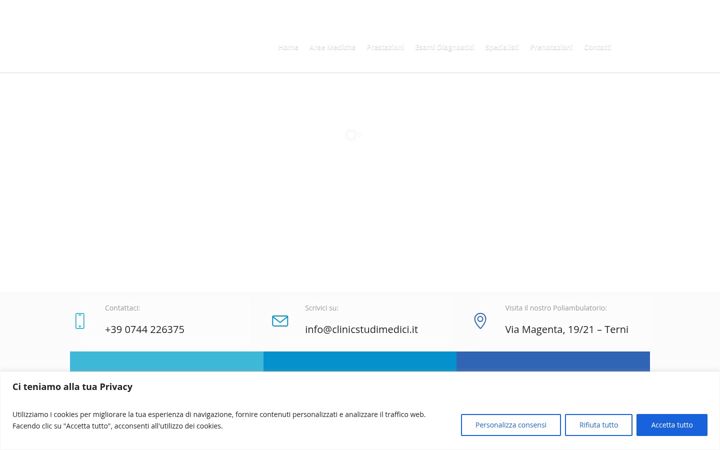This screenshot has width=720, height=450.
Task: Open the Via Magenta 19/21 Terni address
Action: pos(567,329)
